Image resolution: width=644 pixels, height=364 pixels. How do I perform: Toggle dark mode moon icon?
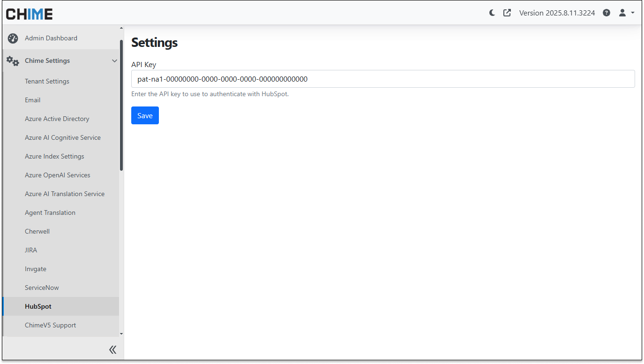click(492, 13)
